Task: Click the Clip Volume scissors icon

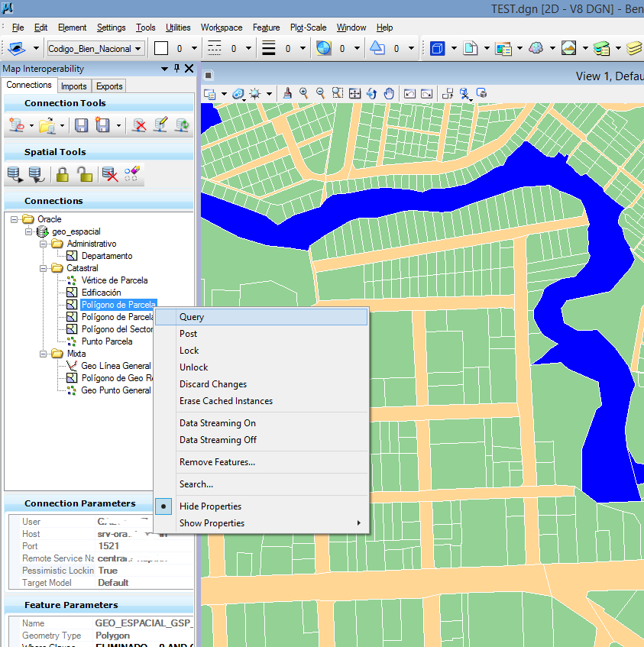Action: 465,94
